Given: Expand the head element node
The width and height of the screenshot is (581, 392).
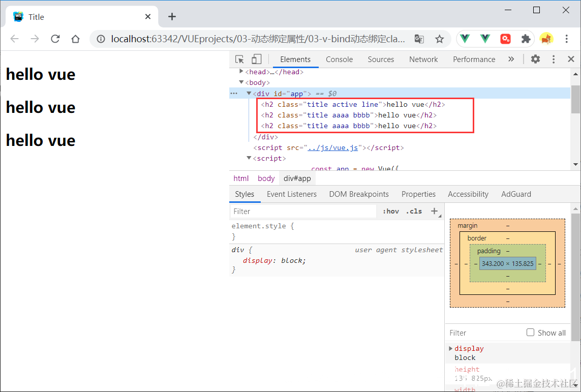Looking at the screenshot, I should [x=241, y=71].
